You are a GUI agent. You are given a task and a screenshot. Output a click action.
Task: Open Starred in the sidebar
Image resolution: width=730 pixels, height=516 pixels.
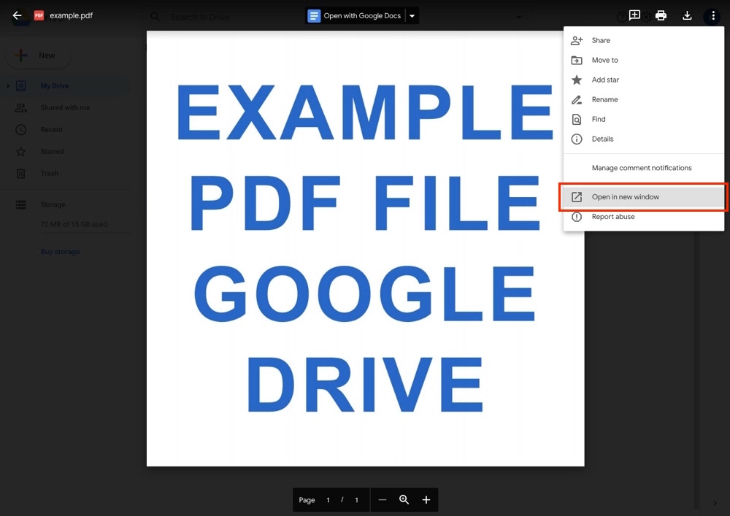point(65,151)
